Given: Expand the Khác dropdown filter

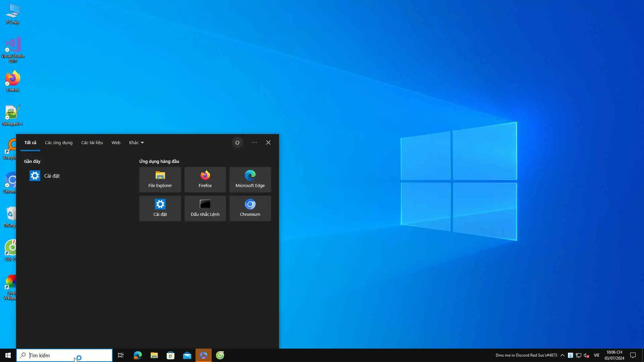Looking at the screenshot, I should click(x=136, y=142).
